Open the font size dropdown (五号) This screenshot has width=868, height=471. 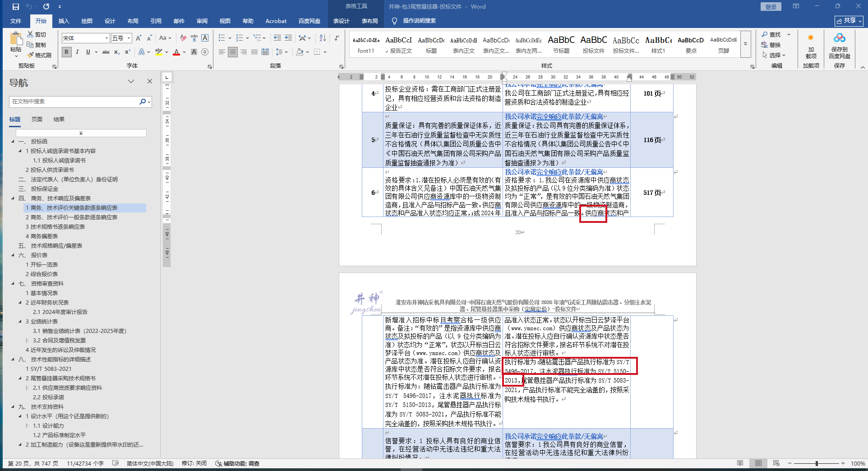(x=129, y=38)
